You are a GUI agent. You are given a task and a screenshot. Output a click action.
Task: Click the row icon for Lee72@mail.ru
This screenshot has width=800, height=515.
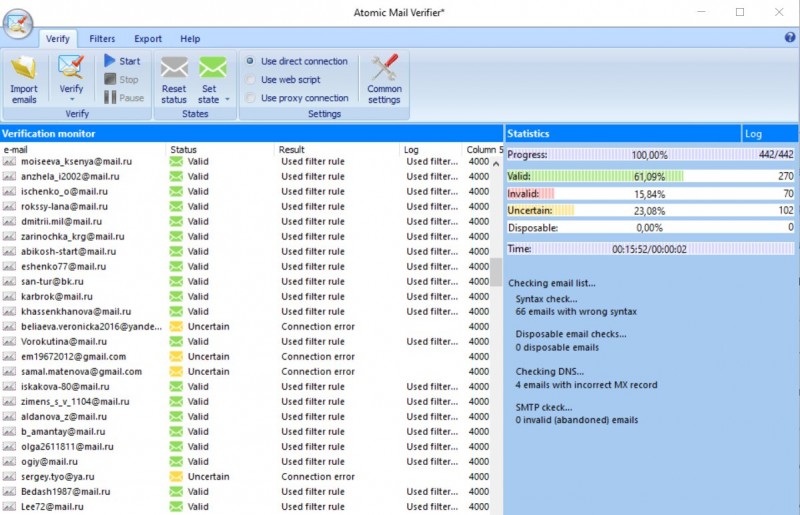(9, 506)
